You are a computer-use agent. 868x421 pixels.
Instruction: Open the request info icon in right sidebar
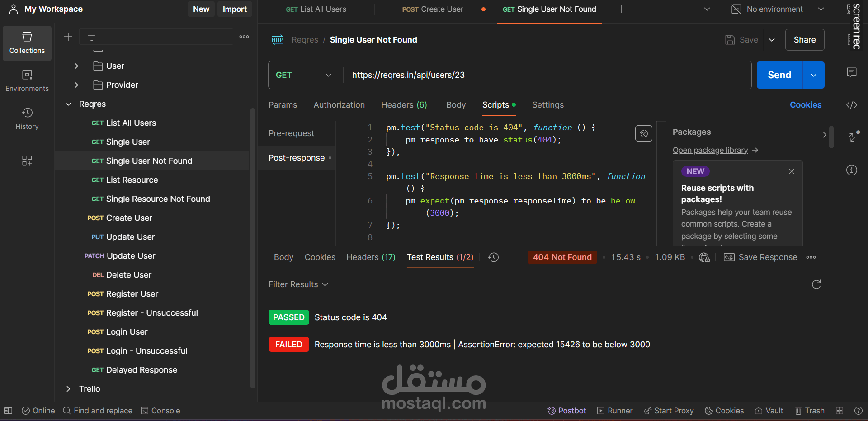pos(852,170)
